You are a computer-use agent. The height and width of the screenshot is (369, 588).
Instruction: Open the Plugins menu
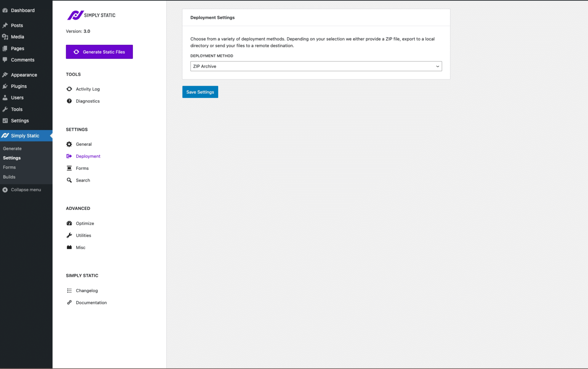tap(18, 86)
